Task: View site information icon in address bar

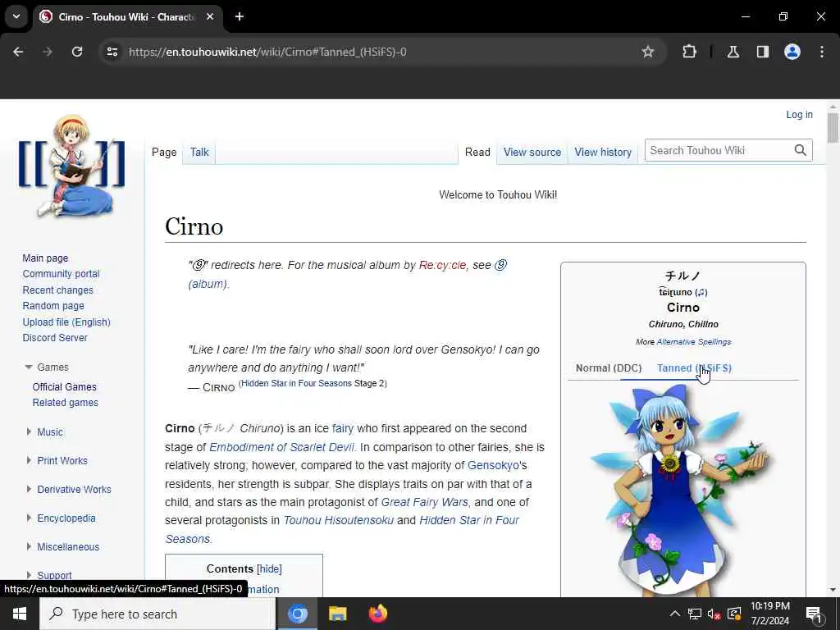Action: (112, 52)
